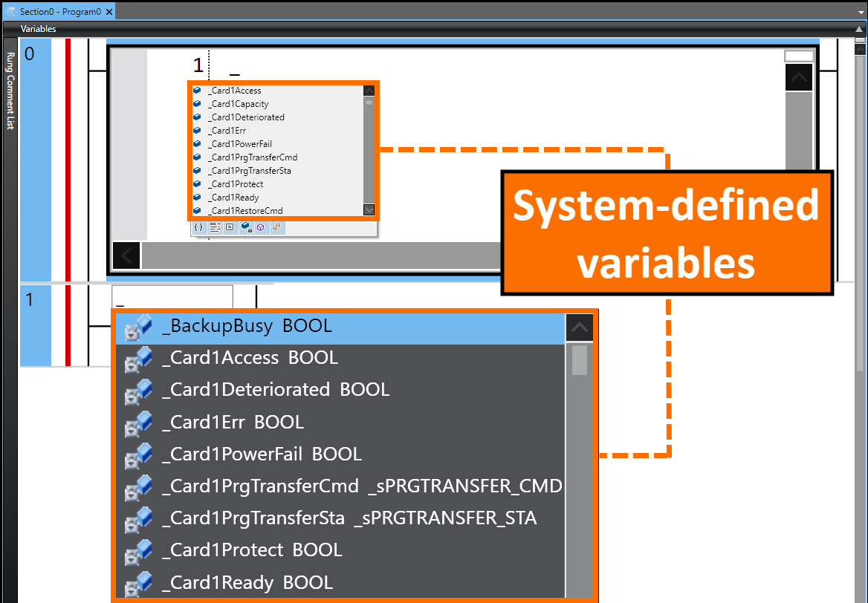Image resolution: width=868 pixels, height=603 pixels.
Task: Click the operand input field in rung 1
Action: 172,296
